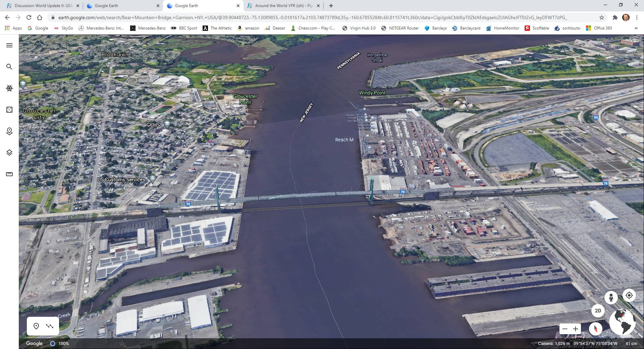Open the NETGEAR Router bookmark

click(x=400, y=28)
